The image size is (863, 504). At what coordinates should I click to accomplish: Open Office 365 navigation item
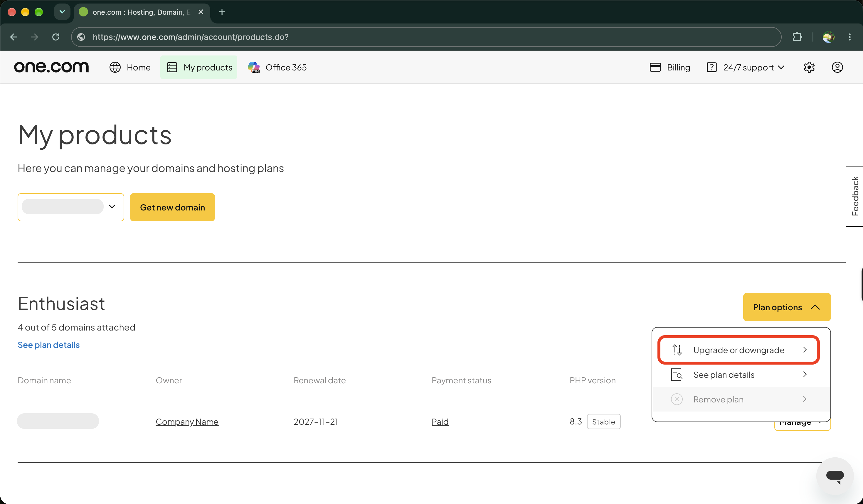point(277,68)
